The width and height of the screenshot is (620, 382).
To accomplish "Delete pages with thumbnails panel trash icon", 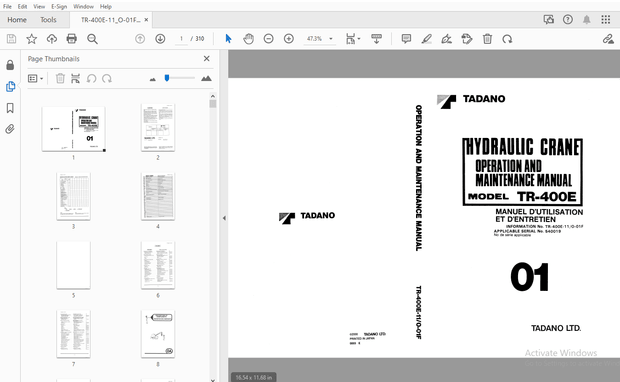I will (60, 78).
